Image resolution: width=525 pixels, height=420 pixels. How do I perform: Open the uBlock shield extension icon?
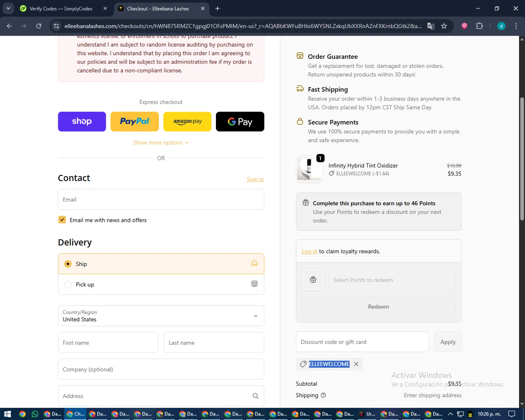(464, 26)
